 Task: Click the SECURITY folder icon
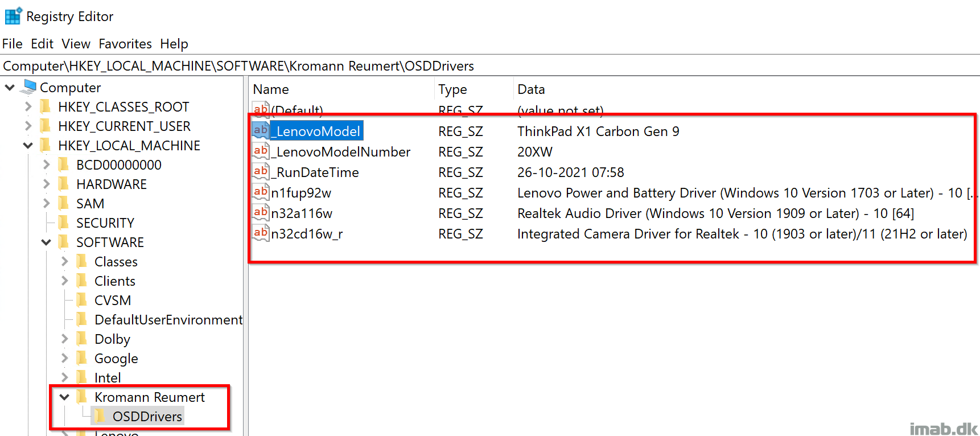click(x=64, y=223)
